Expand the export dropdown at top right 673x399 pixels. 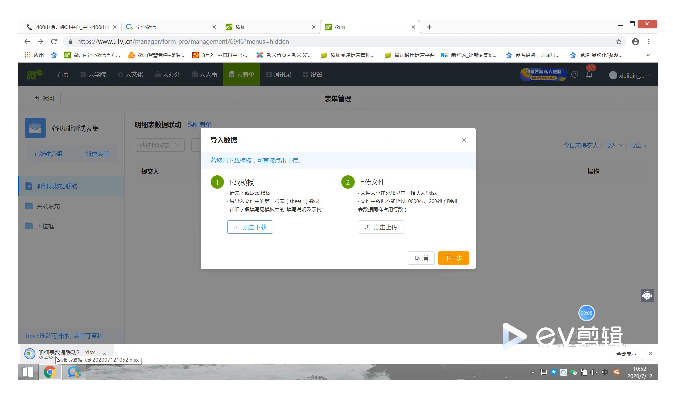pos(639,145)
